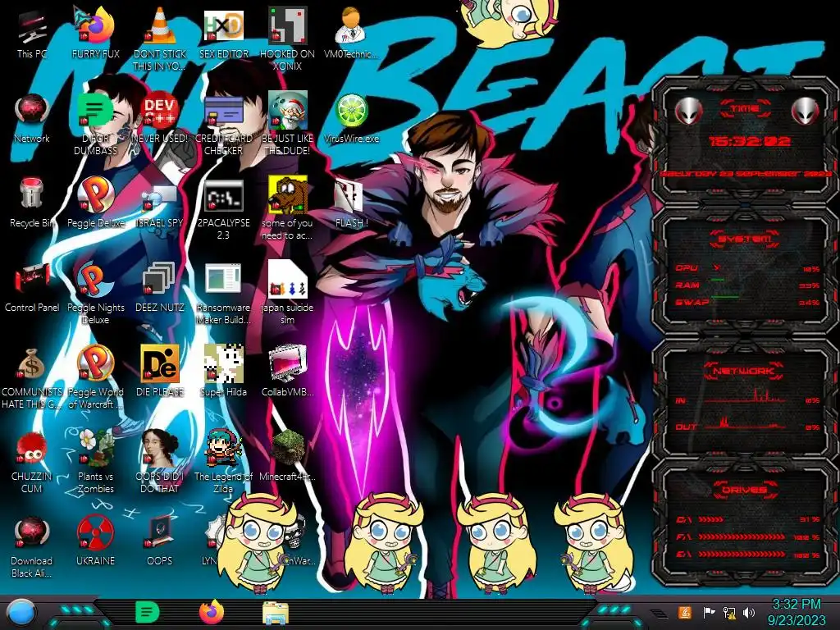This screenshot has width=840, height=630.
Task: Click the TIME widget clock readout
Action: coord(750,141)
